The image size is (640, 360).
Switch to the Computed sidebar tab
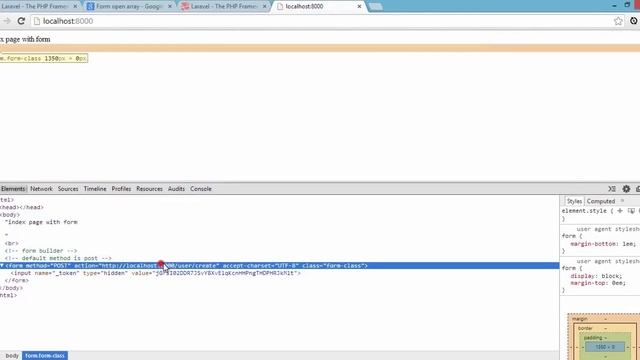(601, 201)
